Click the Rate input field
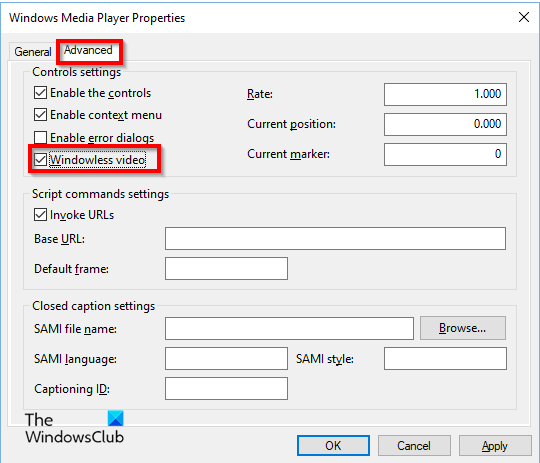Image resolution: width=540 pixels, height=463 pixels. (445, 94)
